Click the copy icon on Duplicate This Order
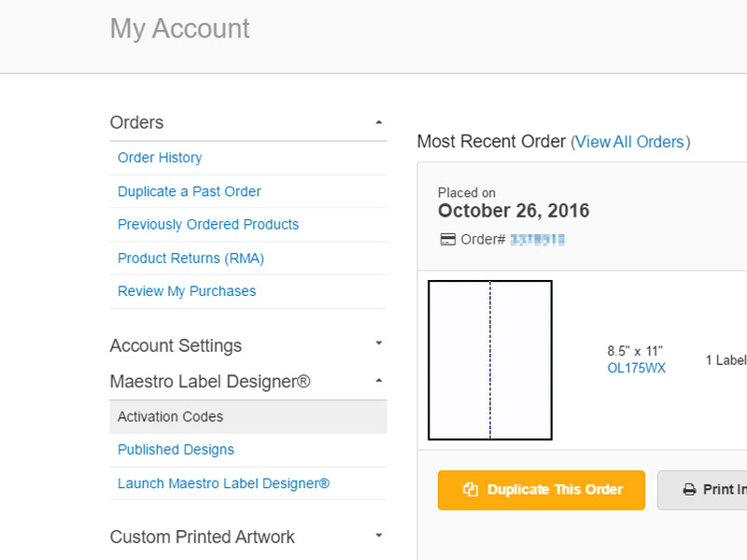 tap(471, 490)
